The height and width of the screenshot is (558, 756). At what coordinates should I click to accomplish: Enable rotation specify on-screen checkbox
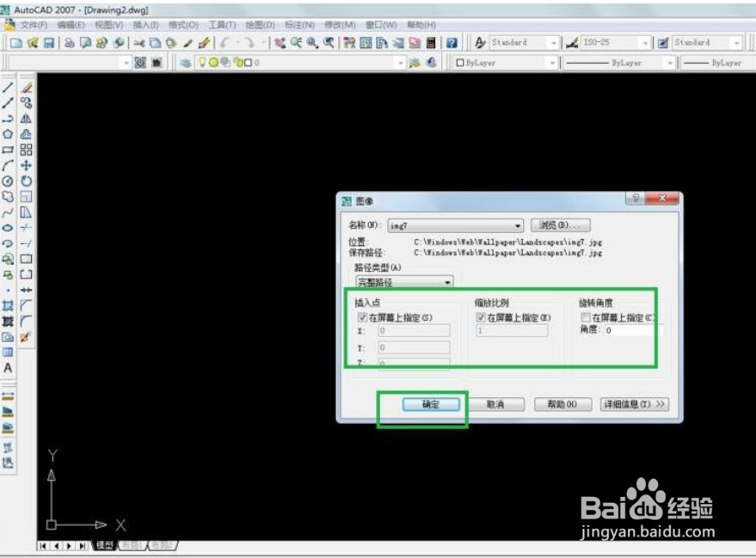click(586, 317)
